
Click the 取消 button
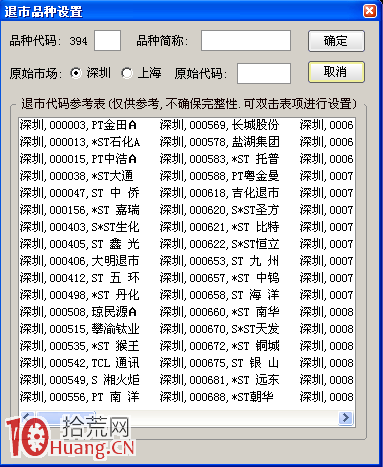pos(336,72)
